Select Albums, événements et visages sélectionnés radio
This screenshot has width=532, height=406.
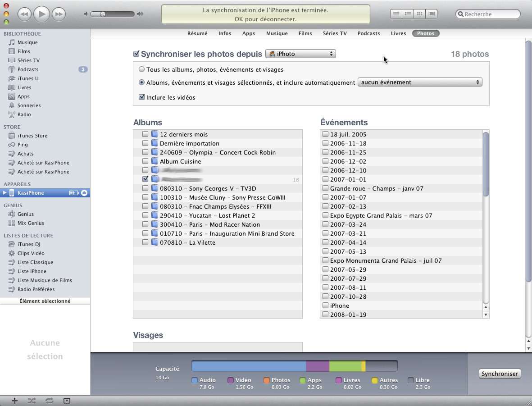[141, 82]
